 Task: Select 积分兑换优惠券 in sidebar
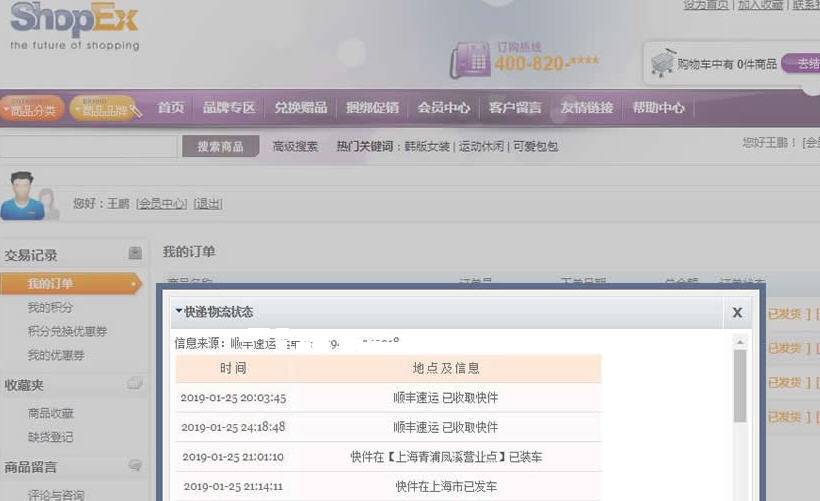[x=67, y=331]
